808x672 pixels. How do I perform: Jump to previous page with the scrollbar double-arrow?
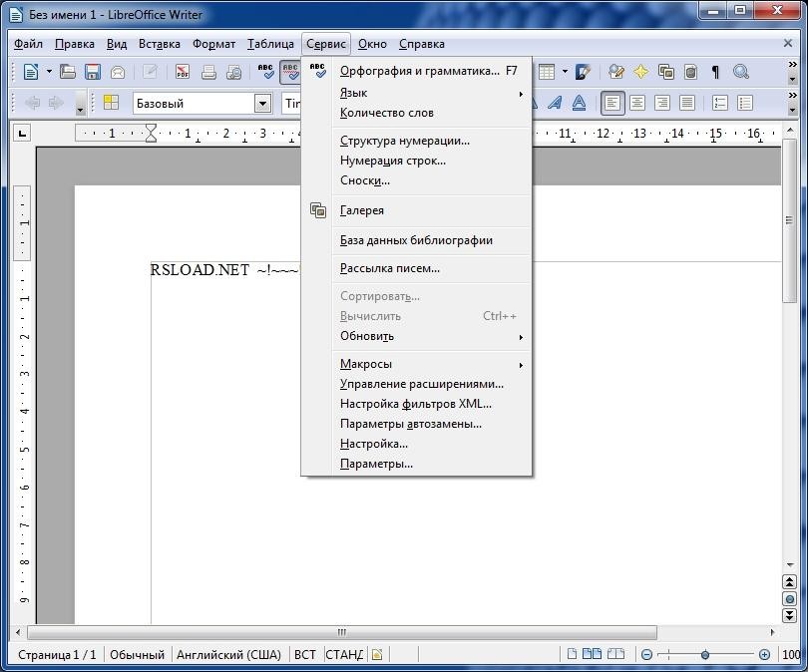[x=789, y=582]
